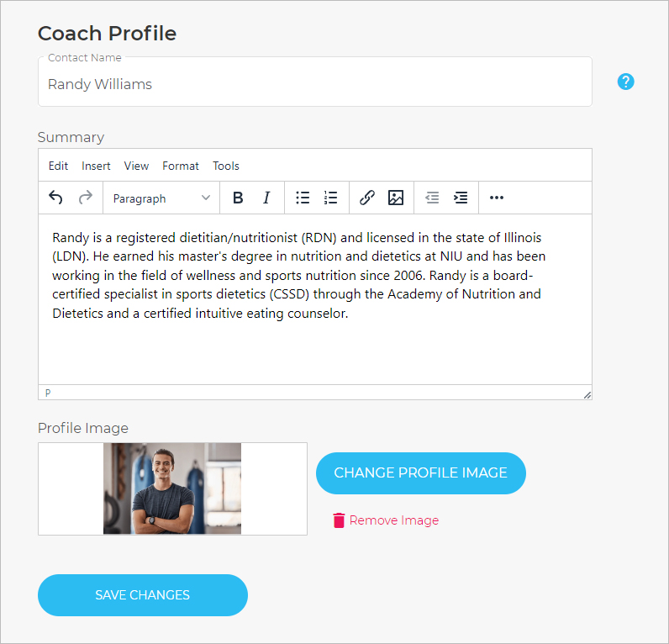
Task: Insert a bulleted list
Action: (x=303, y=198)
